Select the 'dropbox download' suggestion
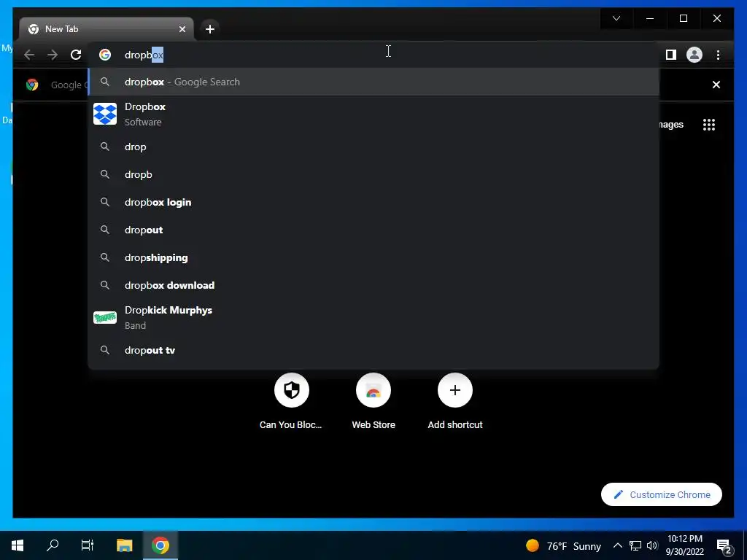 (x=373, y=285)
